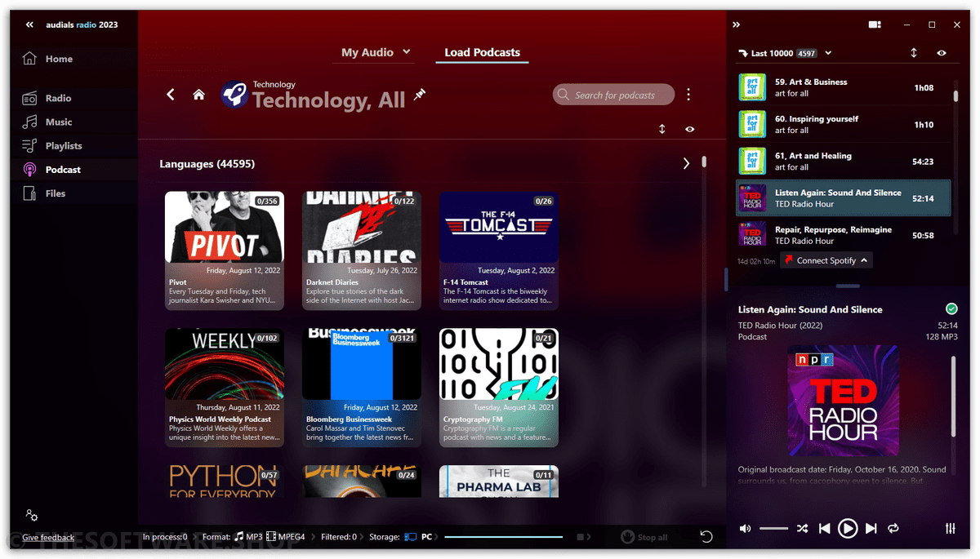This screenshot has height=559, width=980.
Task: Toggle shuffle in player controls
Action: point(802,529)
